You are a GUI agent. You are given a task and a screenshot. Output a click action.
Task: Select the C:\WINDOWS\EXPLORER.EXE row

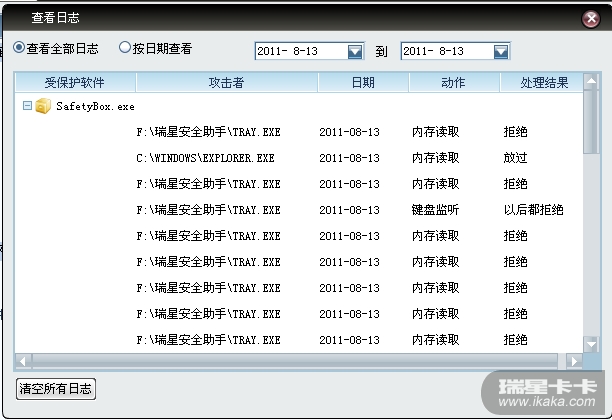tap(299, 158)
